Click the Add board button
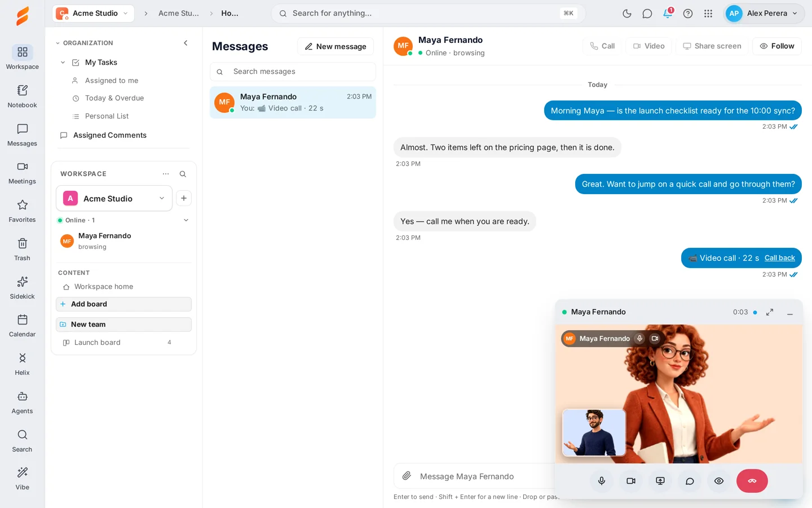This screenshot has height=508, width=812. tap(124, 304)
